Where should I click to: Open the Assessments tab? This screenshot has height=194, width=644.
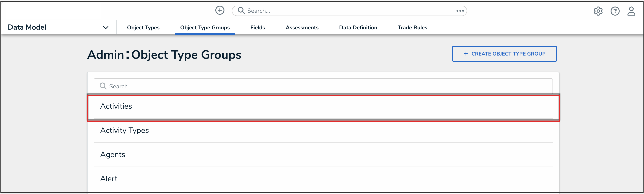tap(302, 27)
